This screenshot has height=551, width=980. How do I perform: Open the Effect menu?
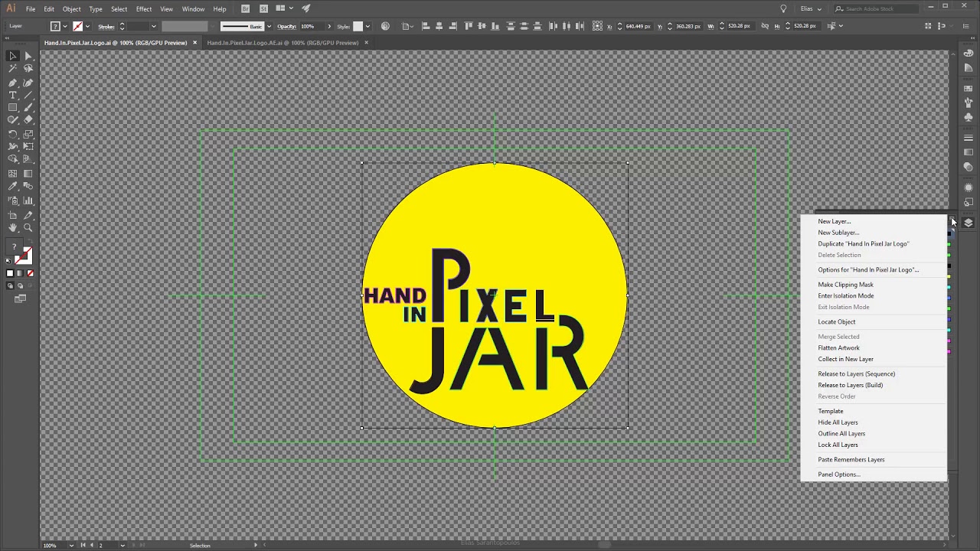click(144, 8)
